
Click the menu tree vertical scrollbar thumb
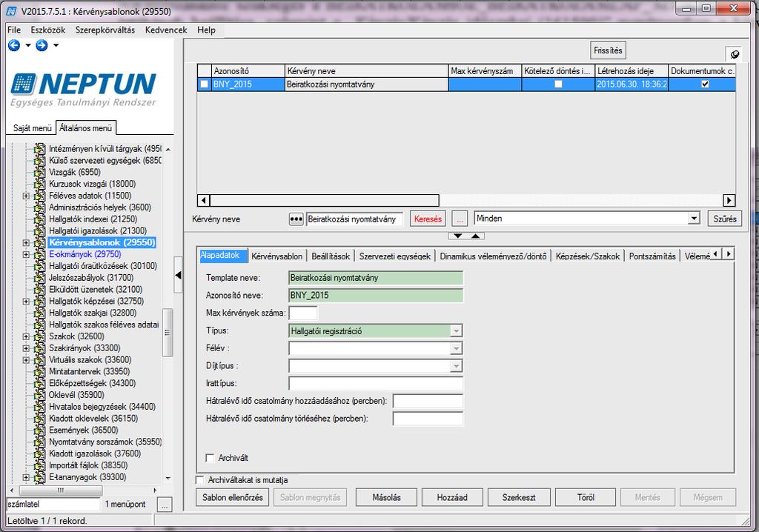pos(168,333)
